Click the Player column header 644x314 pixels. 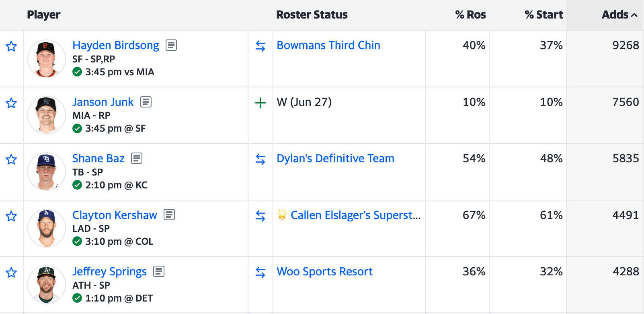coord(43,15)
